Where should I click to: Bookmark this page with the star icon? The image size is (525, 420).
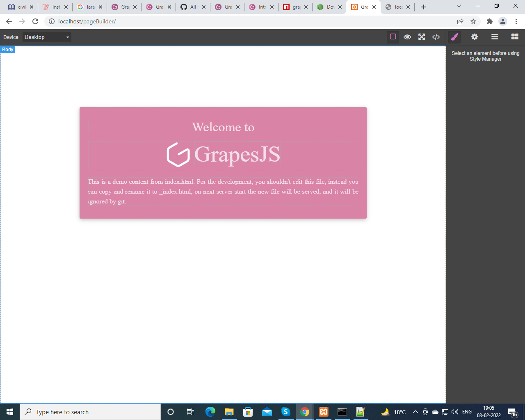[x=473, y=21]
